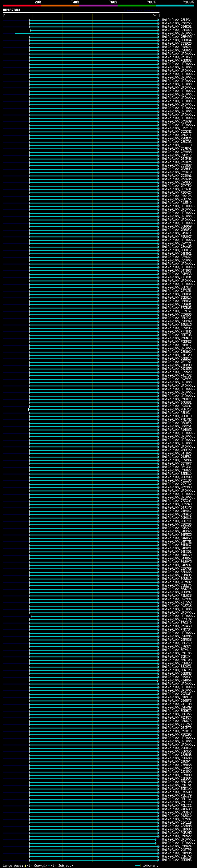Open hit UniRef100_P05303
Screen dimensions: 197x868
tap(176, 487)
